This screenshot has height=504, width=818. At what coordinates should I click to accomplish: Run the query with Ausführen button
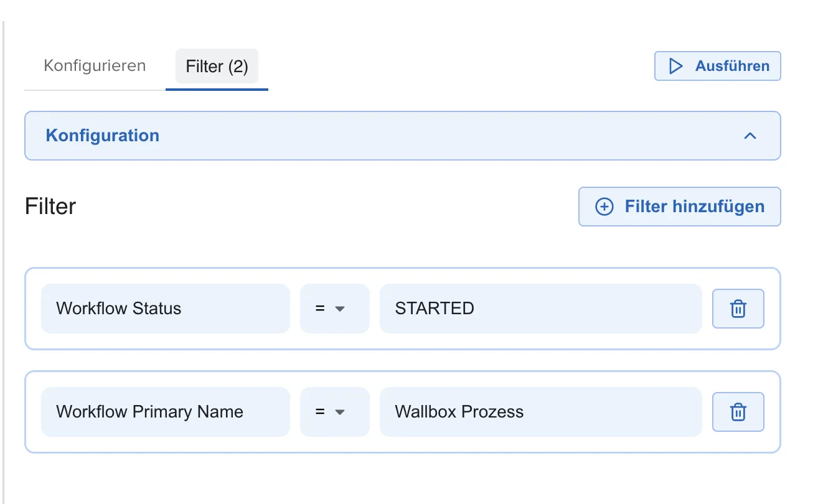718,66
